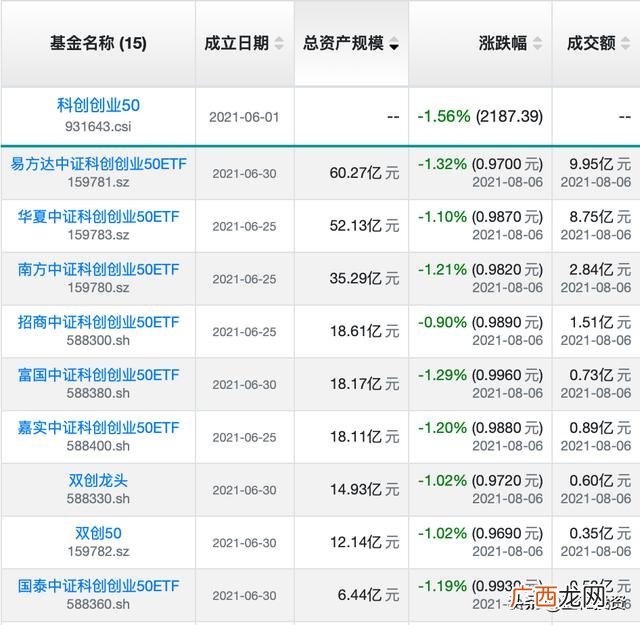This screenshot has width=640, height=625.
Task: Click the 2.84亿元 turnover value
Action: (600, 269)
